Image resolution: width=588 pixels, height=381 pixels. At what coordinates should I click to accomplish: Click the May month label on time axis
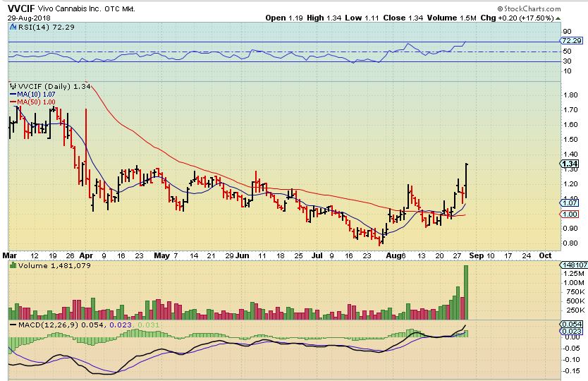pos(161,255)
